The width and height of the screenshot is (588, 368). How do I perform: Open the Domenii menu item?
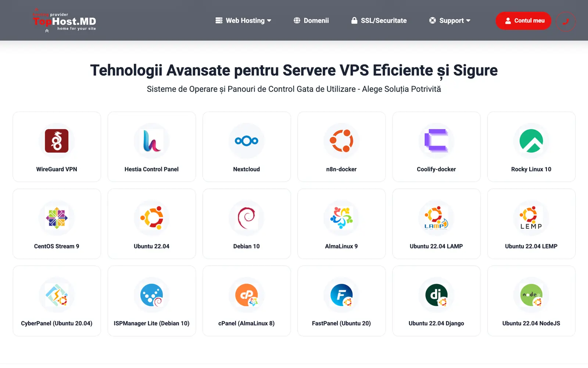(311, 21)
